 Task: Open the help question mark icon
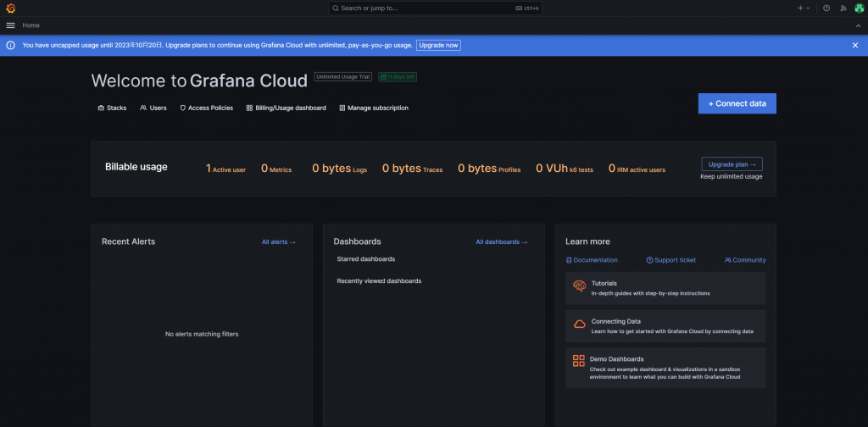(x=826, y=8)
